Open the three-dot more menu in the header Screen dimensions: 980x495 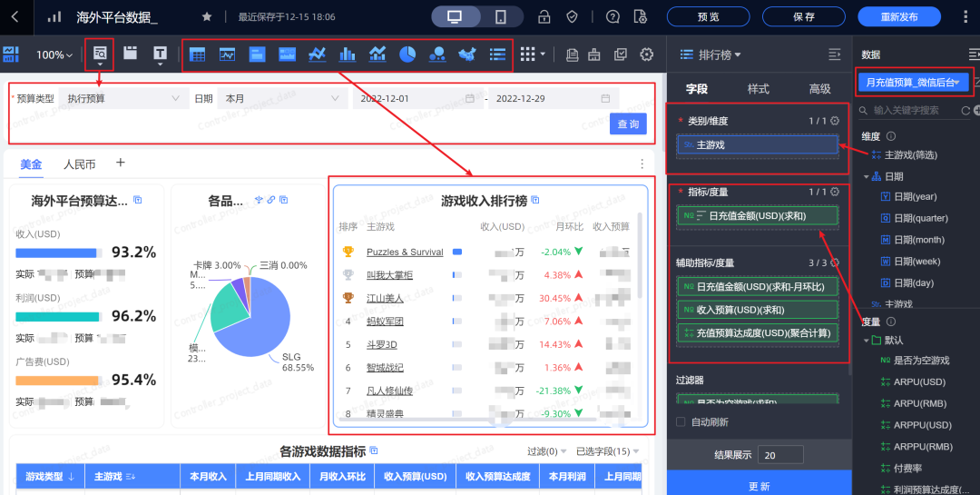tap(965, 17)
